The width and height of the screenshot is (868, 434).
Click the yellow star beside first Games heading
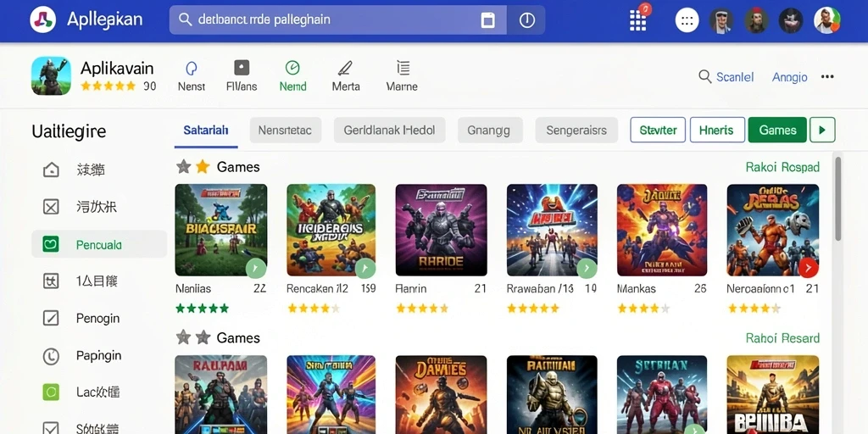(x=203, y=167)
